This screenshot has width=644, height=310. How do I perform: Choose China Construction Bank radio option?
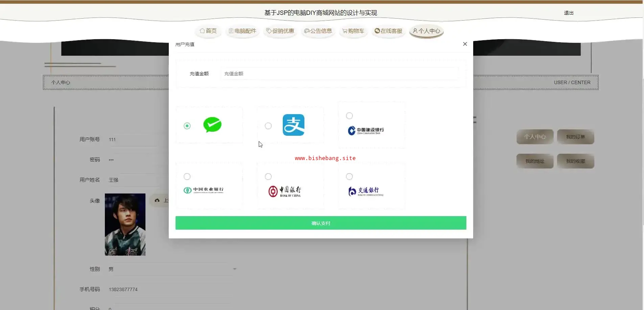349,116
